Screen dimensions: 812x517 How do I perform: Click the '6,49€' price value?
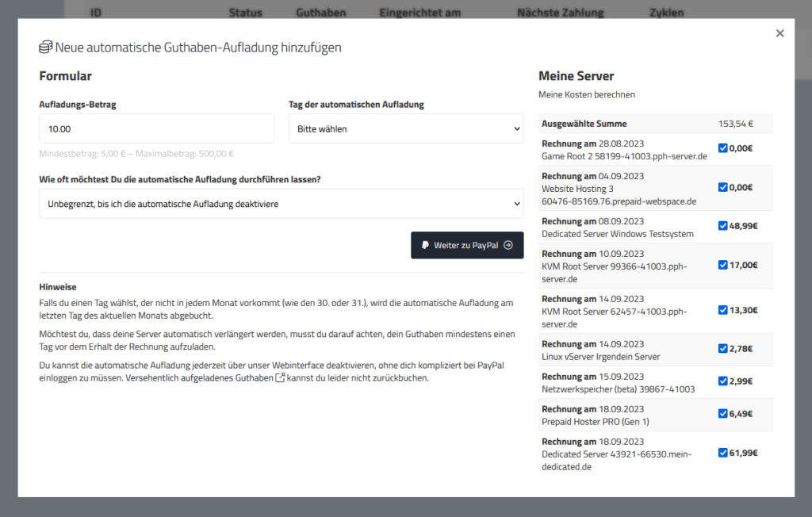coord(741,413)
